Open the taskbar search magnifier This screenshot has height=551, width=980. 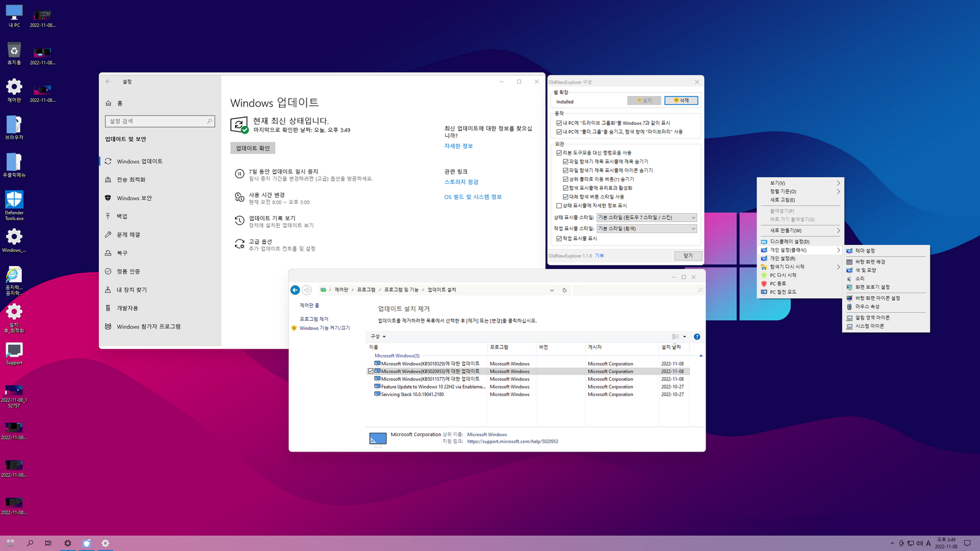pos(30,543)
